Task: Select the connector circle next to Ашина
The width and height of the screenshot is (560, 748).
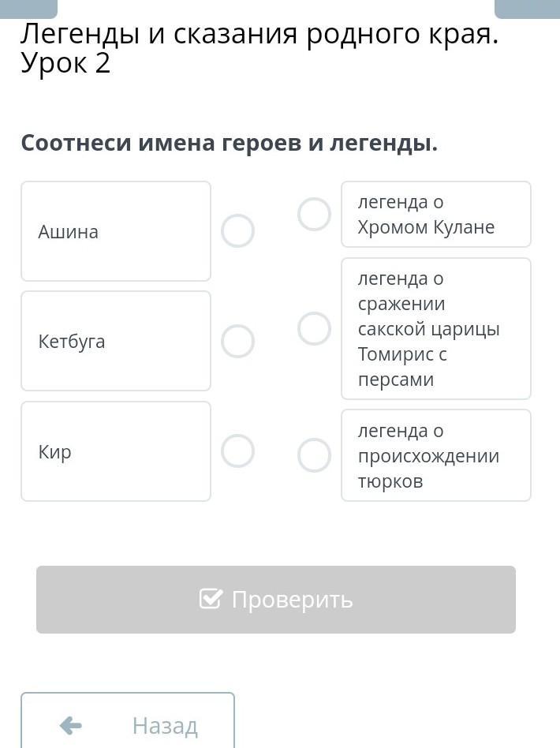Action: click(237, 231)
